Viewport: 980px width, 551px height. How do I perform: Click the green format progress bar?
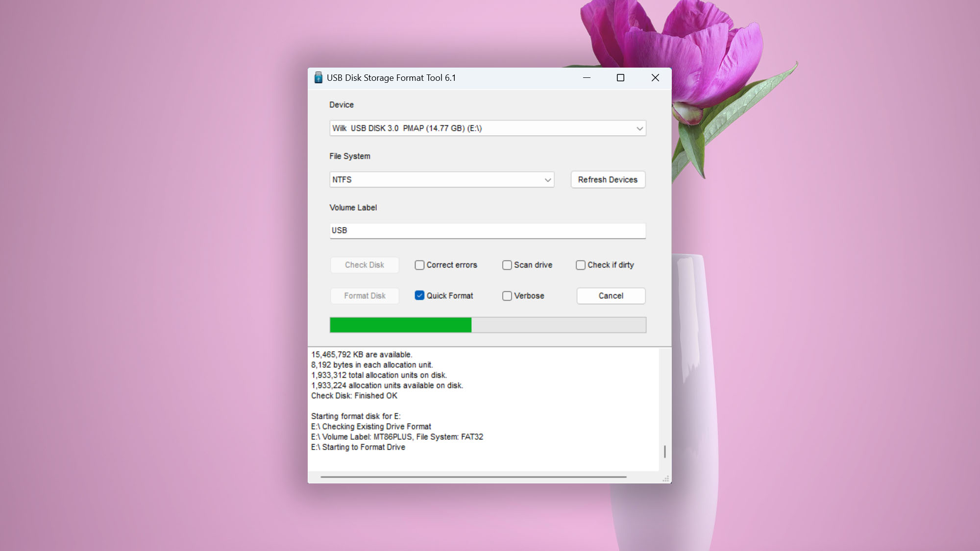[x=488, y=325]
